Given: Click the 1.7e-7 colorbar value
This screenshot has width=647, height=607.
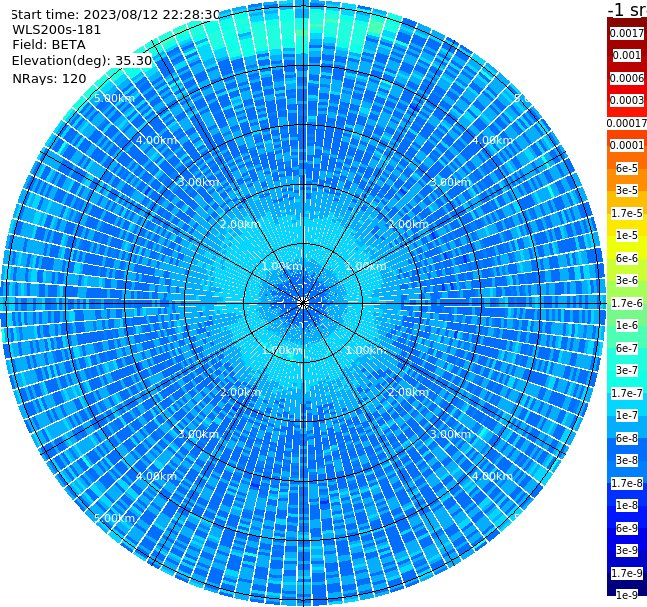Looking at the screenshot, I should pos(627,393).
